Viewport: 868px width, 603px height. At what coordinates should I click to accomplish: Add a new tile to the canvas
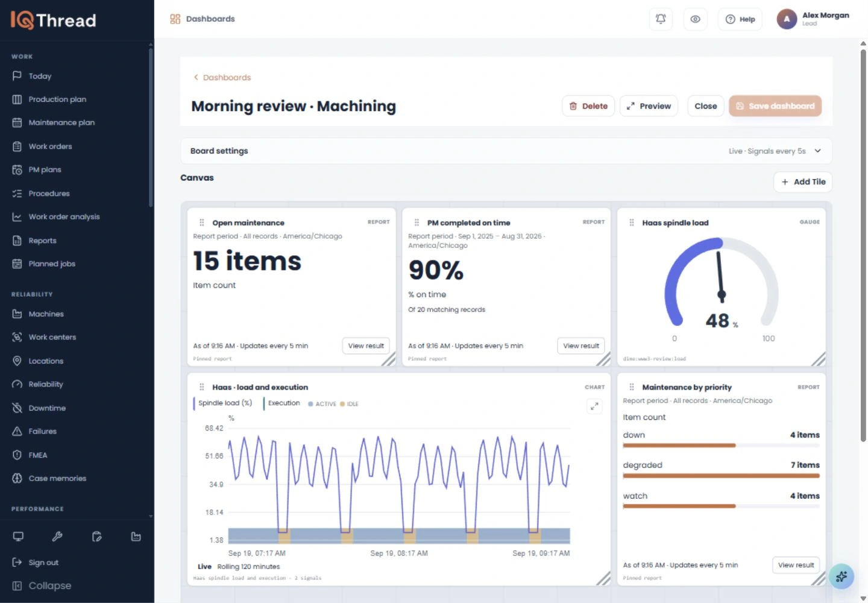[803, 182]
